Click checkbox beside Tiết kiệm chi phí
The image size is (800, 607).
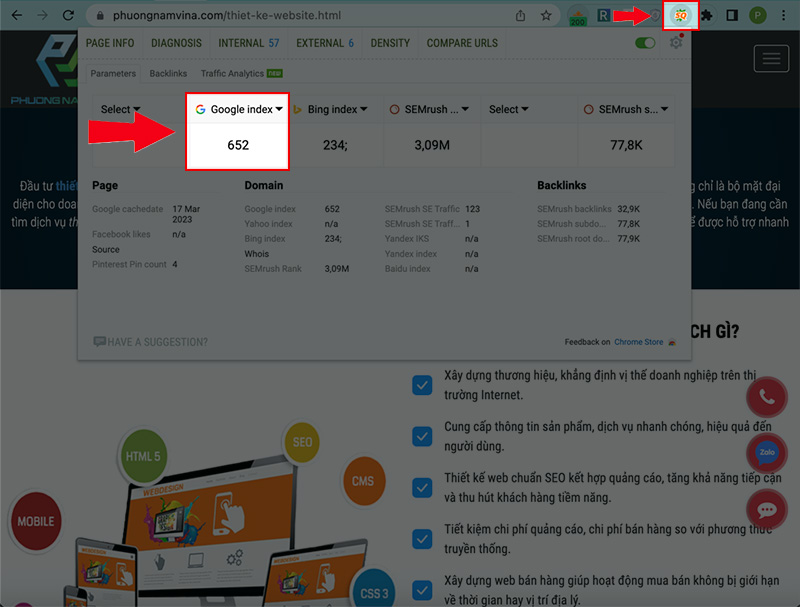(422, 539)
